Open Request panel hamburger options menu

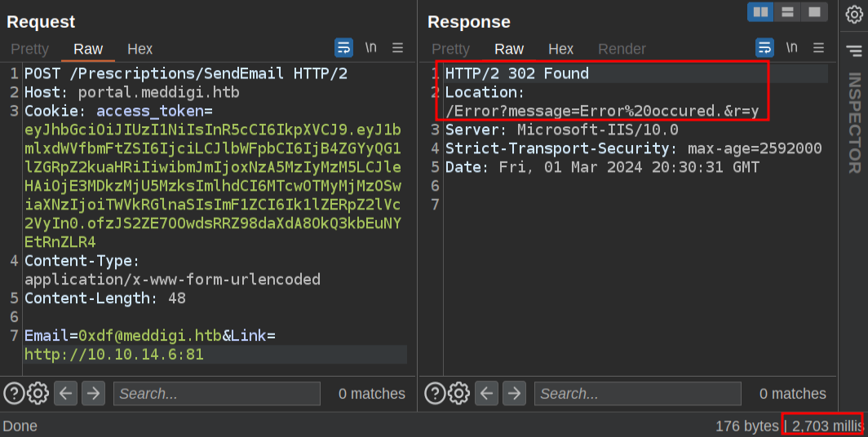398,48
